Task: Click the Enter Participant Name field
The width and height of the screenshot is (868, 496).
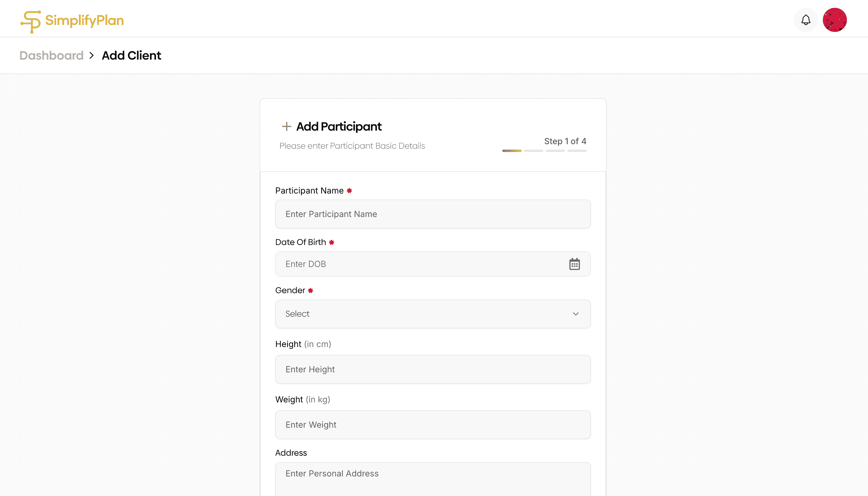Action: click(433, 214)
